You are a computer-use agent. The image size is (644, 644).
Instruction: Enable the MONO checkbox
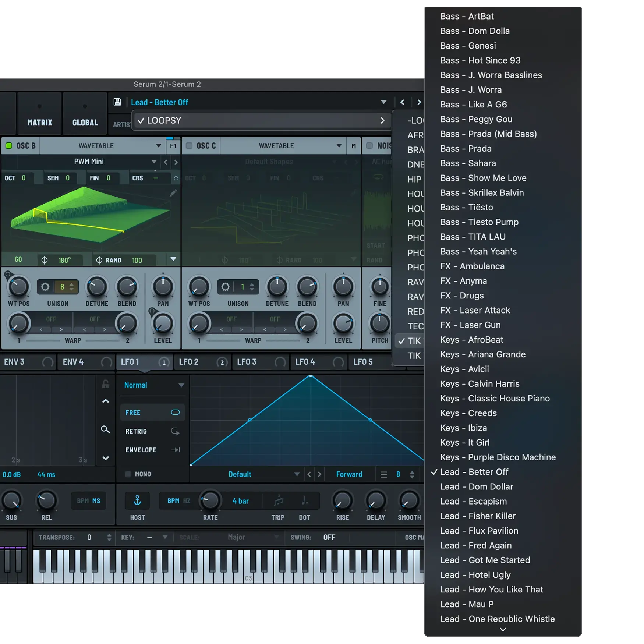[128, 474]
